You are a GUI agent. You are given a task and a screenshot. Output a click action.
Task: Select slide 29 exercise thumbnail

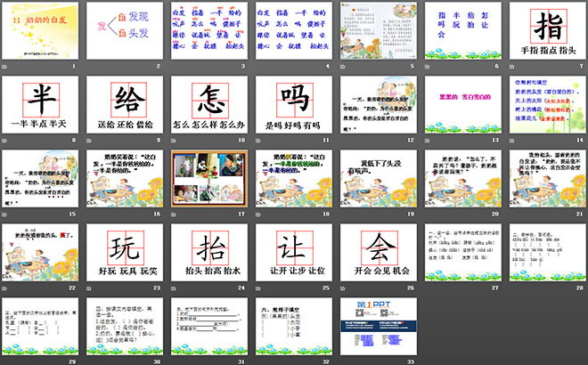pyautogui.click(x=40, y=327)
